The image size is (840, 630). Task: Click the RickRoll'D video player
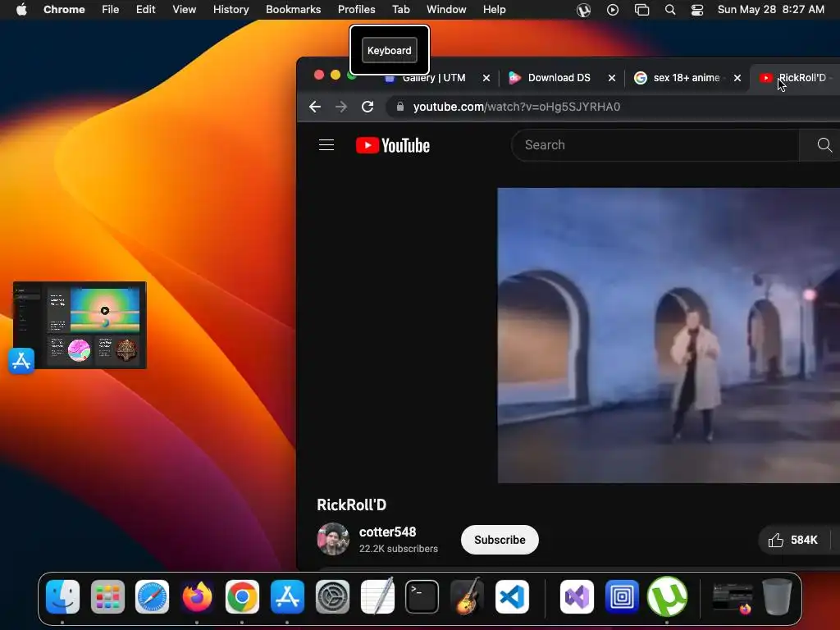(x=669, y=336)
